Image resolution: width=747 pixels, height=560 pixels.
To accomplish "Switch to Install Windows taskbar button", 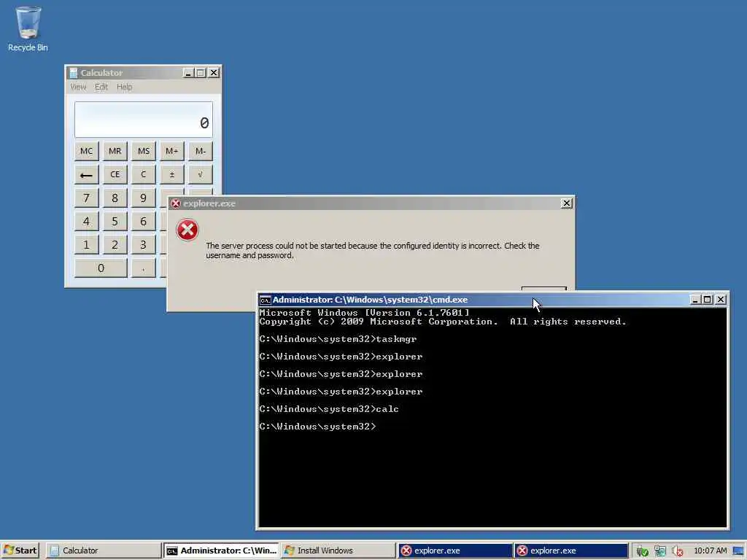I will click(x=338, y=551).
